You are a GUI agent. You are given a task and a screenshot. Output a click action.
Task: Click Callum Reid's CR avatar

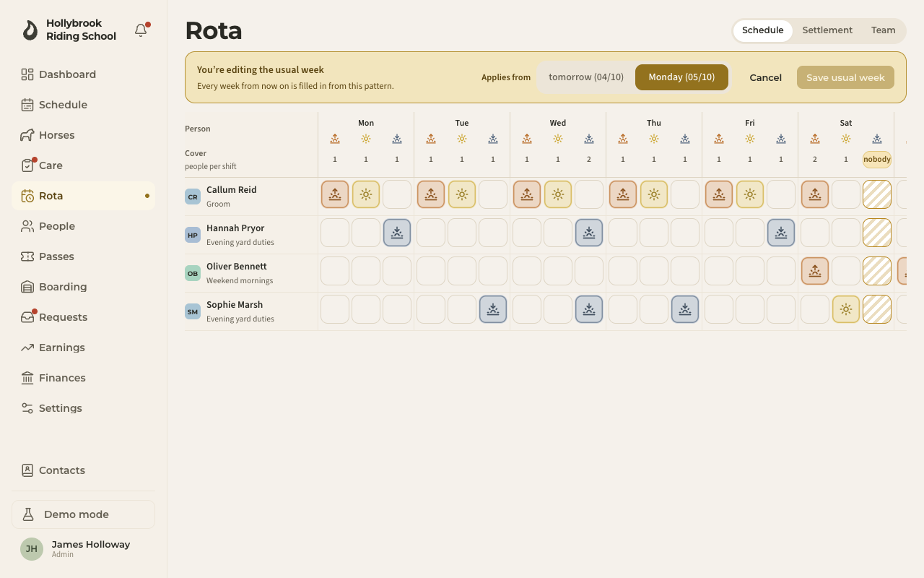[193, 197]
